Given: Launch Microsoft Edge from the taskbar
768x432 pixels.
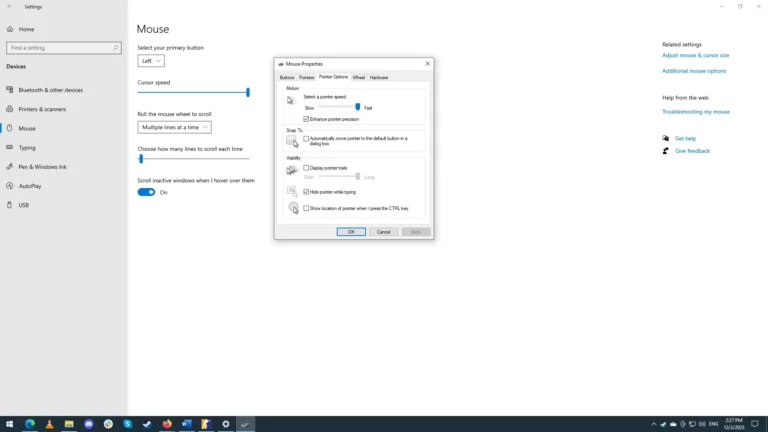Looking at the screenshot, I should pyautogui.click(x=30, y=424).
